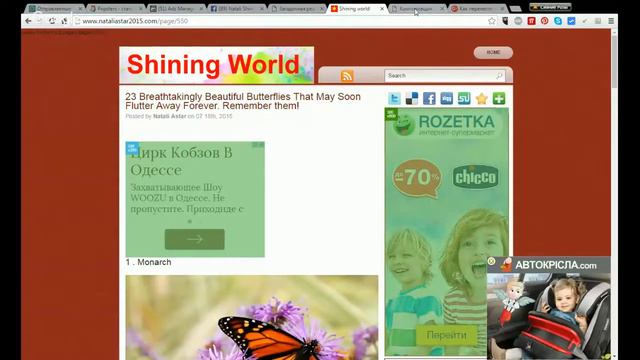Click the Monarch butterfly photo
The image size is (640, 360).
pos(252,318)
